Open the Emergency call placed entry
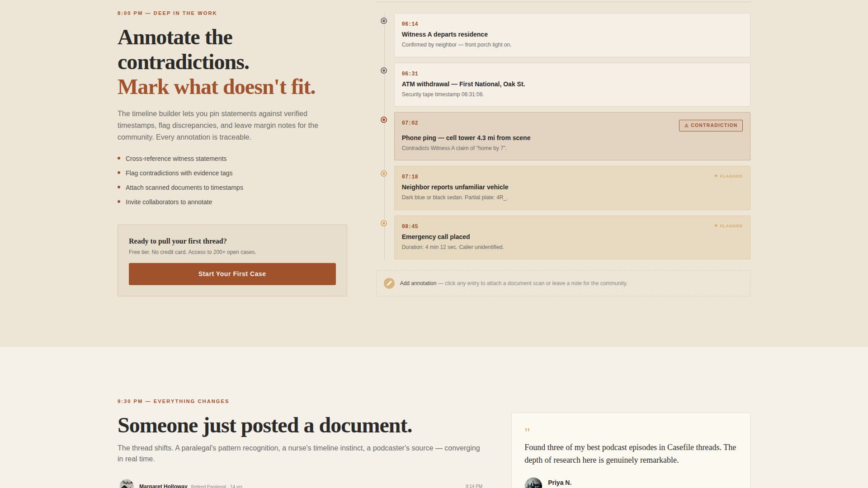Viewport: 868px width, 488px height. click(572, 237)
